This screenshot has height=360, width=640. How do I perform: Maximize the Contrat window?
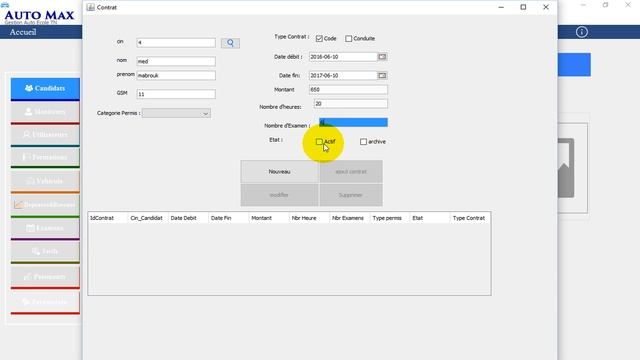click(x=523, y=7)
